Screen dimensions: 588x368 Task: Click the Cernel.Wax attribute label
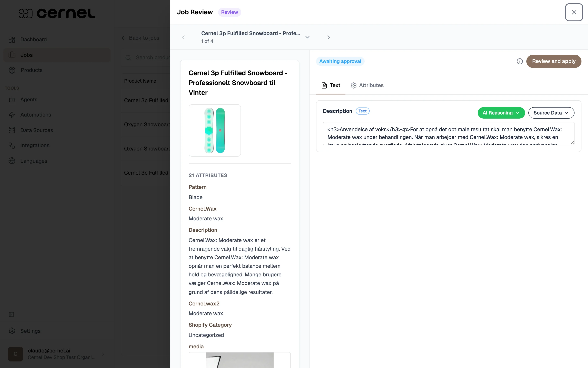pos(202,209)
